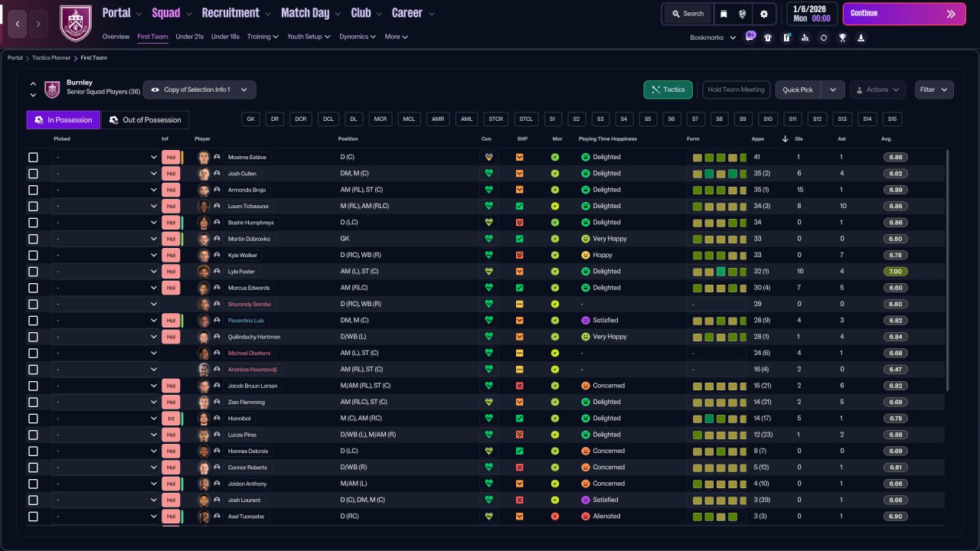
Task: Check the box for Axel Tuanzebe's row
Action: pyautogui.click(x=33, y=517)
